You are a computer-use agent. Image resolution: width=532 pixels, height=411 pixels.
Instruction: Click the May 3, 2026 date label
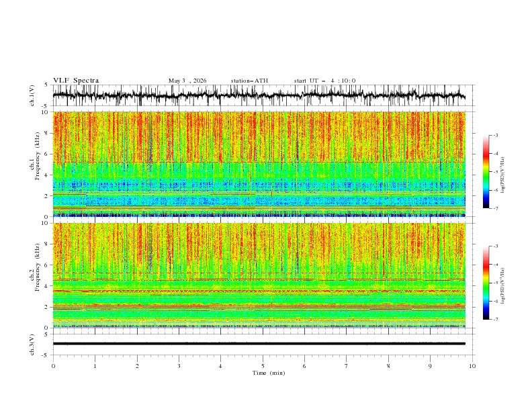tap(187, 81)
